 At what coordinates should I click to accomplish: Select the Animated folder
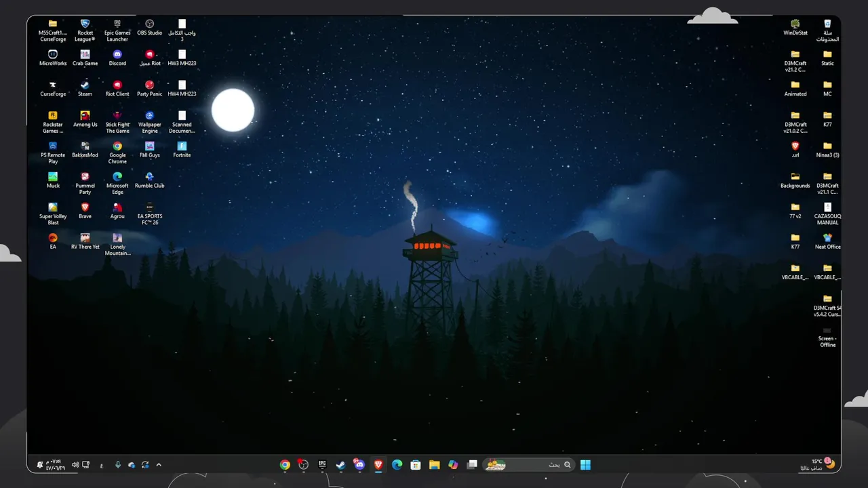(x=795, y=89)
